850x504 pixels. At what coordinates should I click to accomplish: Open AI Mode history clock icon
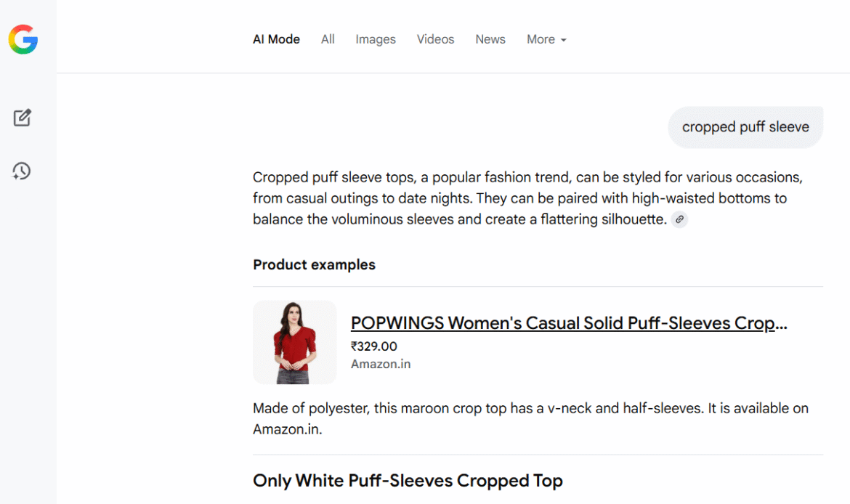[x=22, y=171]
